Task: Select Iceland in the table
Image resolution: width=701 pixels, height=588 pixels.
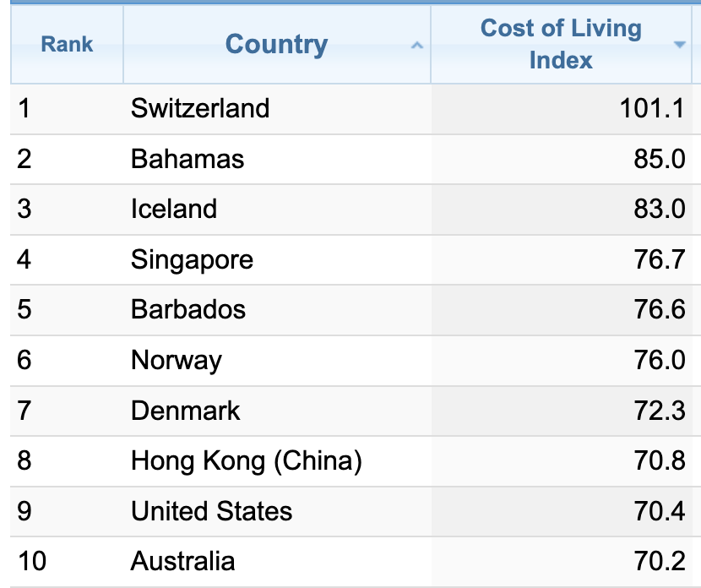Action: point(174,209)
